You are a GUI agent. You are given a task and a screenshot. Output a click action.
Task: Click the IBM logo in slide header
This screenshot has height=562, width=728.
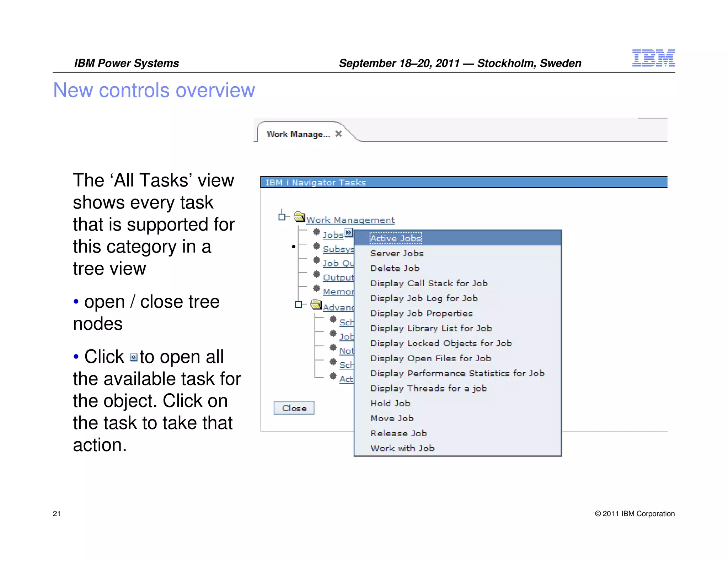pyautogui.click(x=653, y=58)
